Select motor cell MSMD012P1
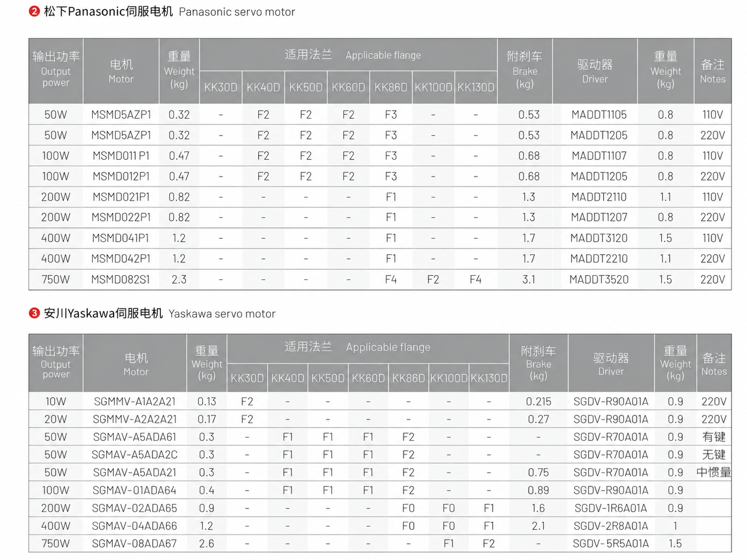This screenshot has height=560, width=747. [x=121, y=176]
